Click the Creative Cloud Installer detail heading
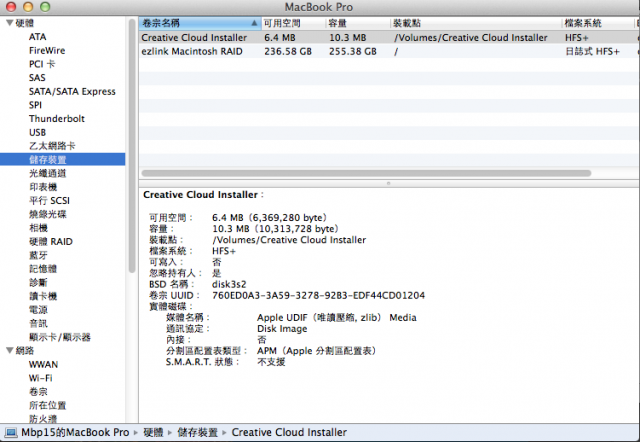This screenshot has height=442, width=640. [200, 195]
